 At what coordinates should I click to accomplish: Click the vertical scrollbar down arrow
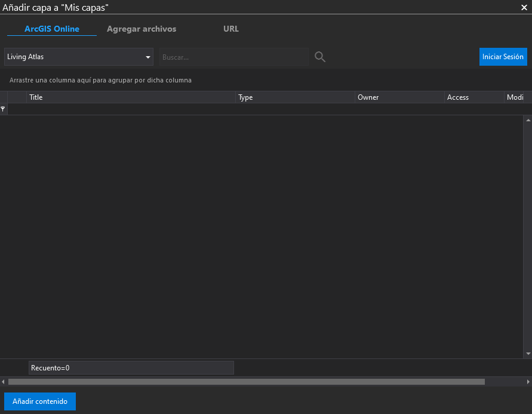(x=528, y=354)
